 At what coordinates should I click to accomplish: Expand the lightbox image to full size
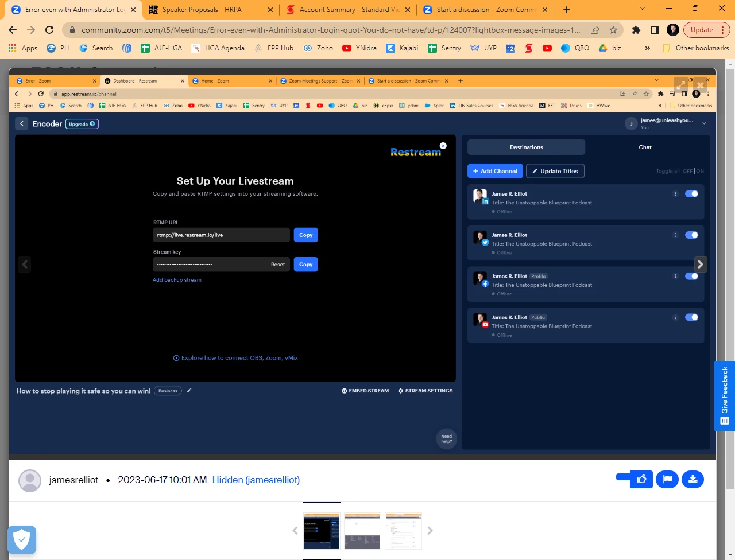pyautogui.click(x=681, y=85)
